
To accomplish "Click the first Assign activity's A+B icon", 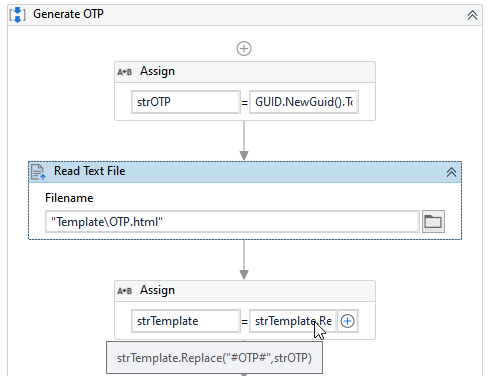I will tap(125, 72).
